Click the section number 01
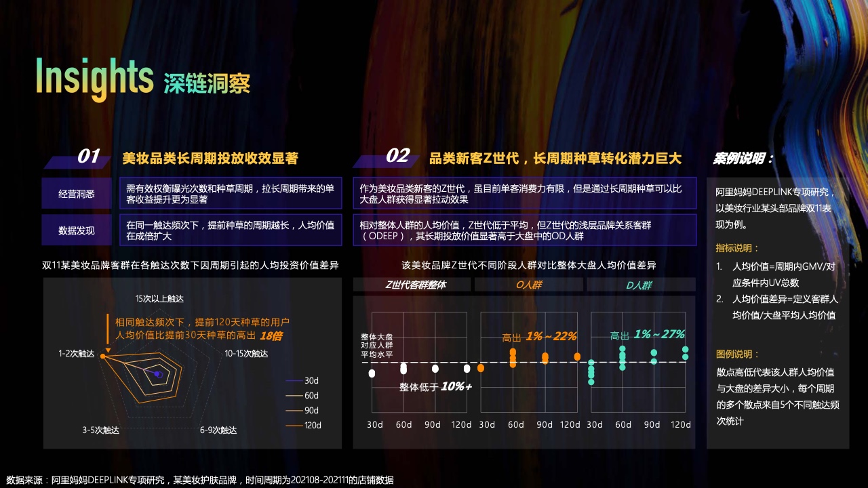868x488 pixels. coord(88,157)
